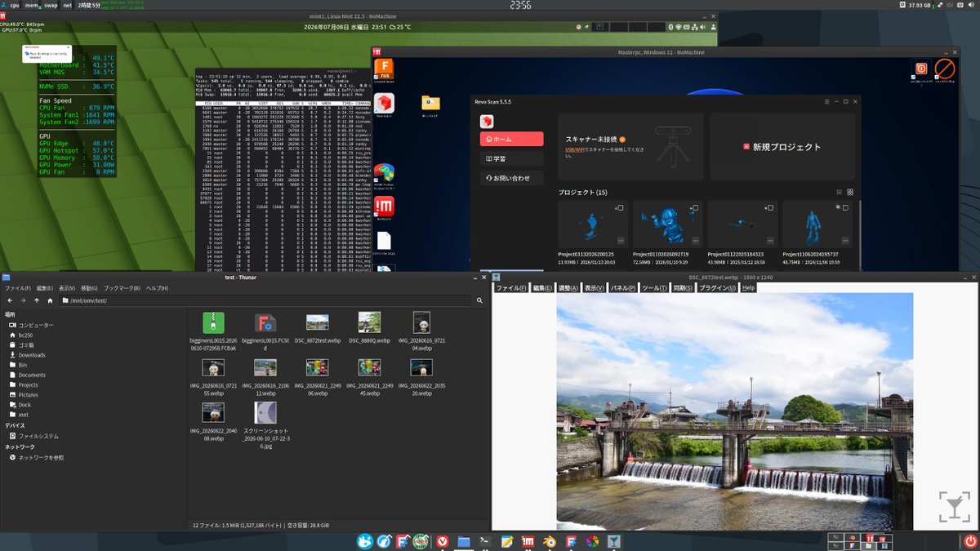Select ネットワークを参照 in Thunar sidebar
Image resolution: width=980 pixels, height=551 pixels.
pos(36,457)
